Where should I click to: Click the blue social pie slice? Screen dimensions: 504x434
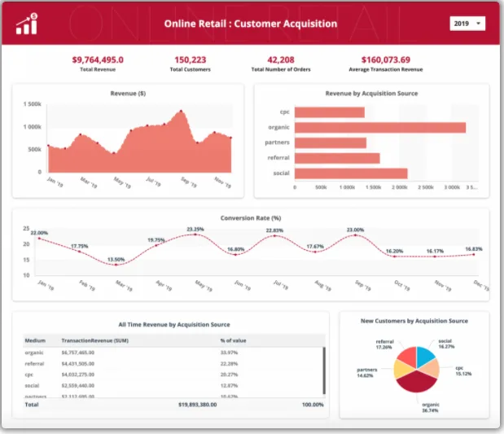pos(424,356)
